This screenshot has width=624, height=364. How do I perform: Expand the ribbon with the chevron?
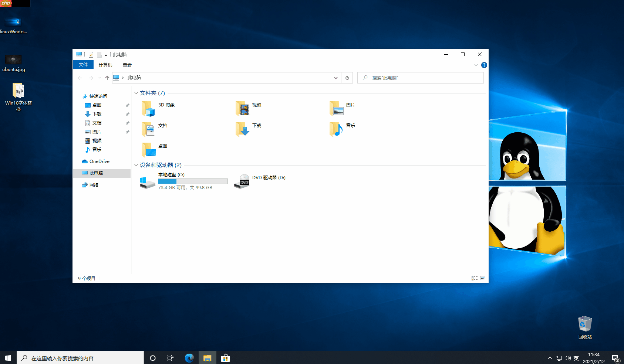[476, 65]
